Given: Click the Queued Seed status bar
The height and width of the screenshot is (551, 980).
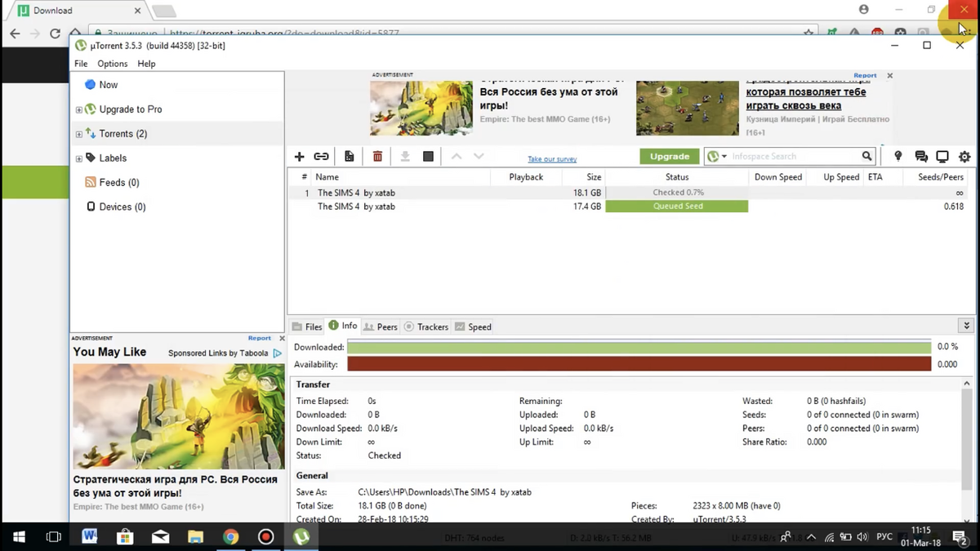Looking at the screenshot, I should [677, 207].
